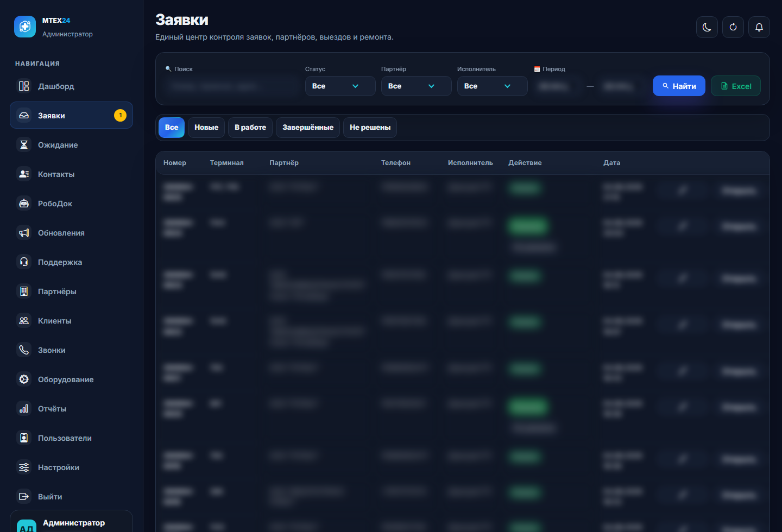Open notifications bell icon
This screenshot has height=532, width=782.
coord(759,27)
